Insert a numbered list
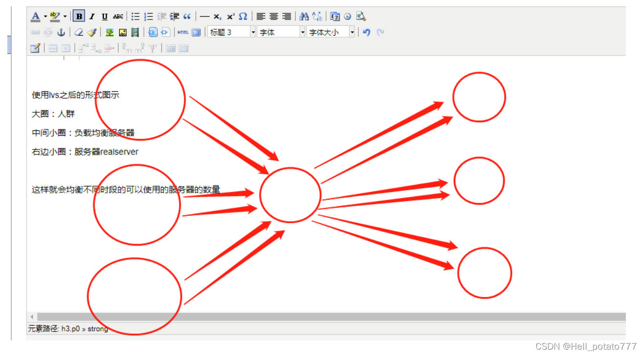 click(149, 17)
